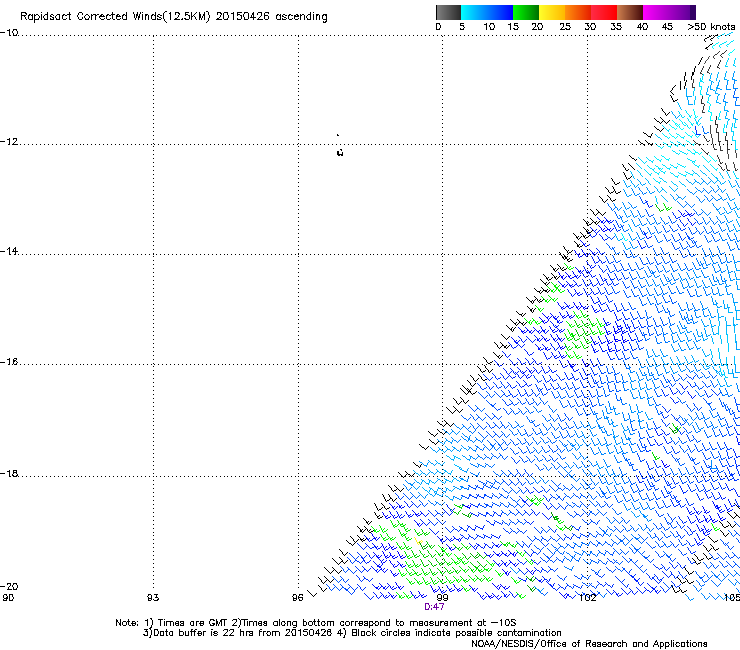This screenshot has height=650, width=740.
Task: Click the brown 35-40 knots legend swatch
Action: [630, 12]
